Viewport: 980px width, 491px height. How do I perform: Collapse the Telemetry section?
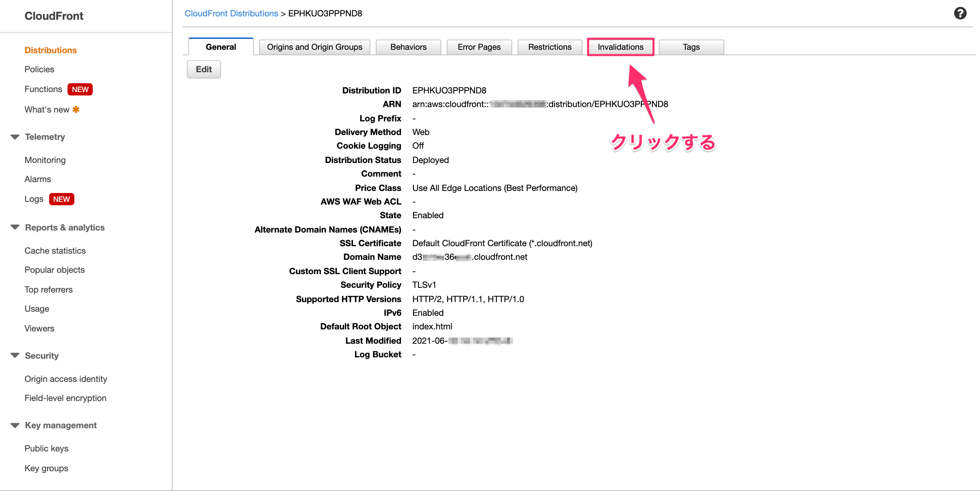15,137
